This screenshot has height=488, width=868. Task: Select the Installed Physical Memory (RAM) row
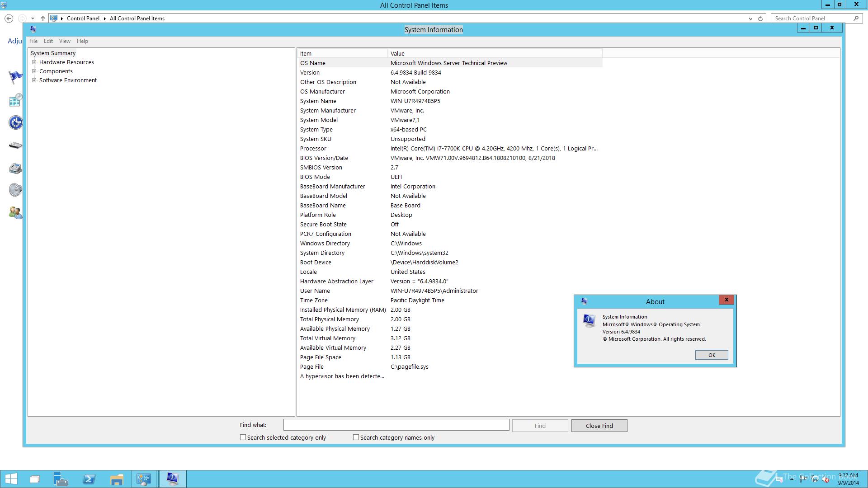450,310
